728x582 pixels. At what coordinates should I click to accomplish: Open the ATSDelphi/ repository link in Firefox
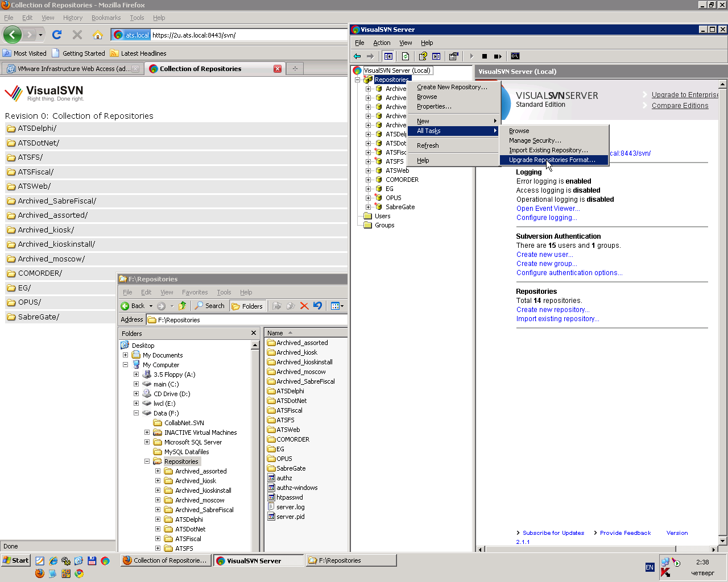[37, 128]
